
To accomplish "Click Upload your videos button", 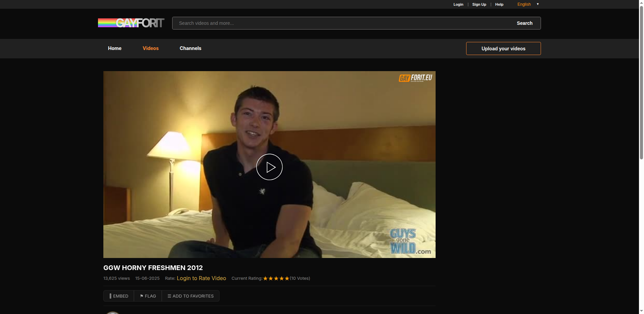I will (503, 49).
